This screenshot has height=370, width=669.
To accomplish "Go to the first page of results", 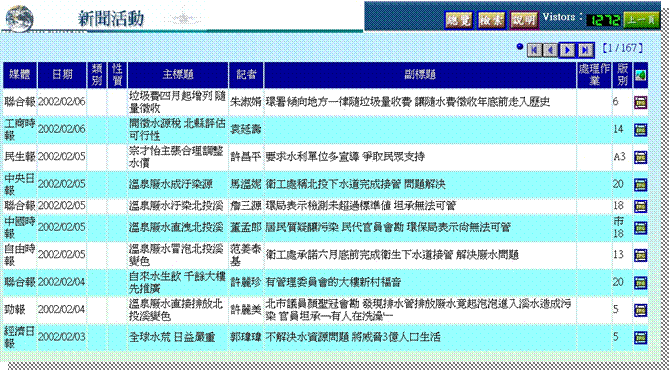I will (x=534, y=50).
